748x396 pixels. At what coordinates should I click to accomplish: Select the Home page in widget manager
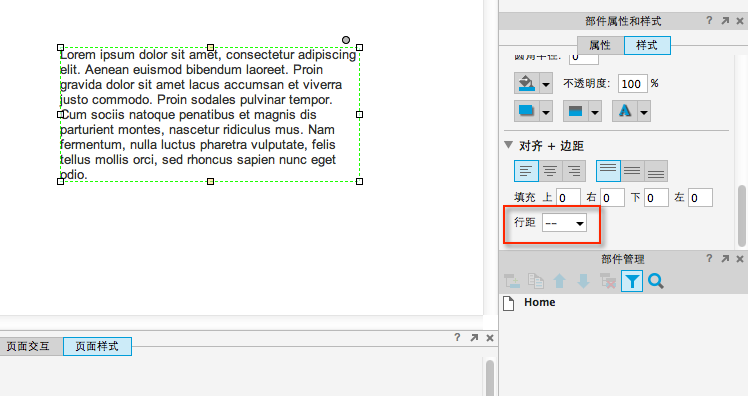coord(540,302)
